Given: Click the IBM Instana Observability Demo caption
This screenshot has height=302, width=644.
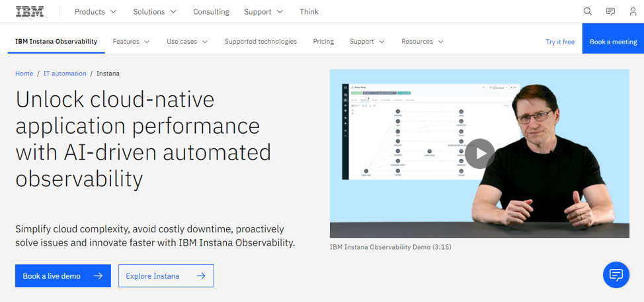Looking at the screenshot, I should pyautogui.click(x=390, y=247).
